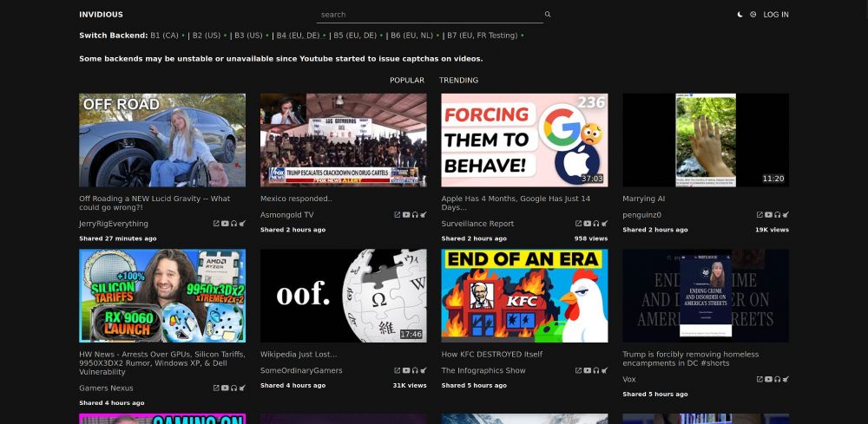
Task: Open the Fox News drug cartels thumbnail
Action: pos(343,140)
